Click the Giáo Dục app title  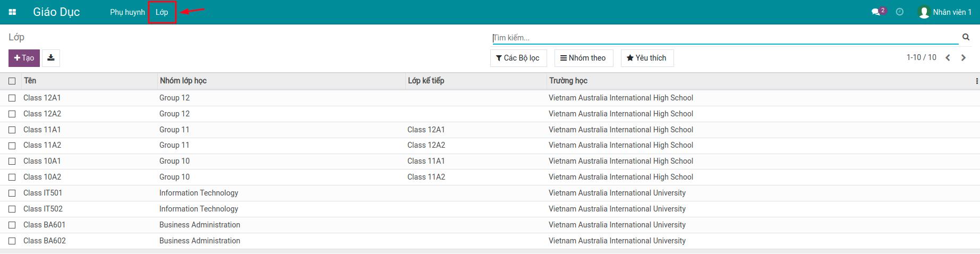[56, 12]
